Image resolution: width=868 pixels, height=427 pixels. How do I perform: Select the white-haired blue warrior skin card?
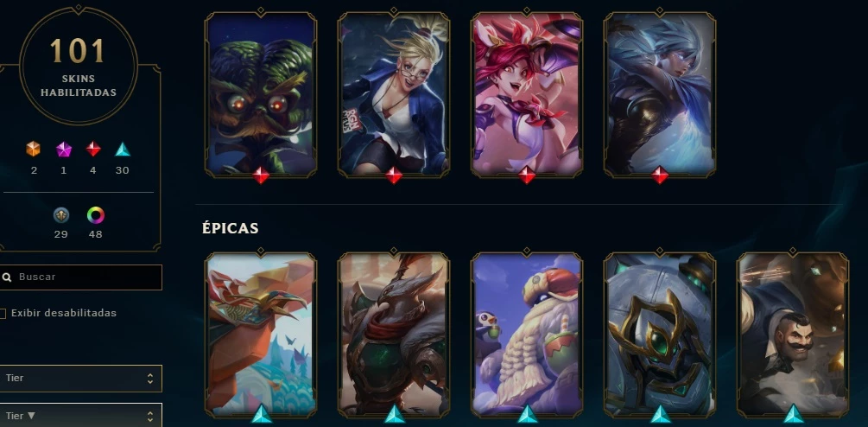pyautogui.click(x=659, y=94)
